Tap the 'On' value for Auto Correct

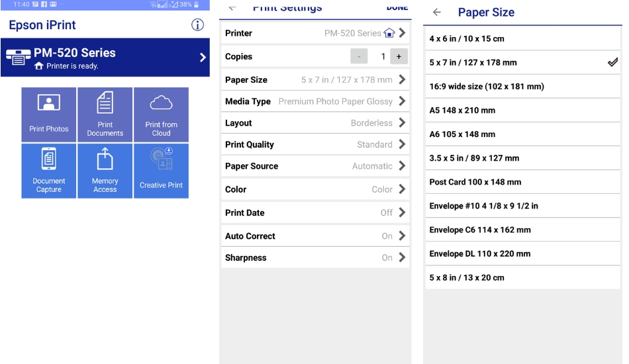click(387, 236)
